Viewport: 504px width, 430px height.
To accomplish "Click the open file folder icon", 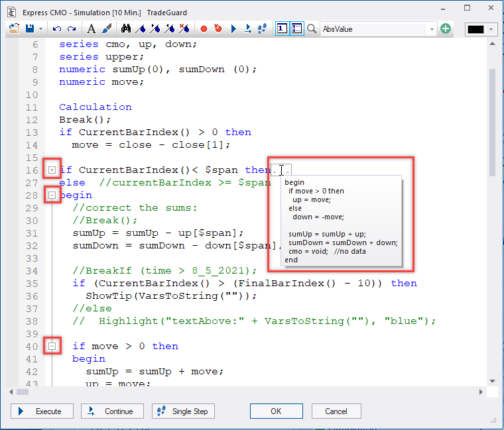I will tap(15, 29).
